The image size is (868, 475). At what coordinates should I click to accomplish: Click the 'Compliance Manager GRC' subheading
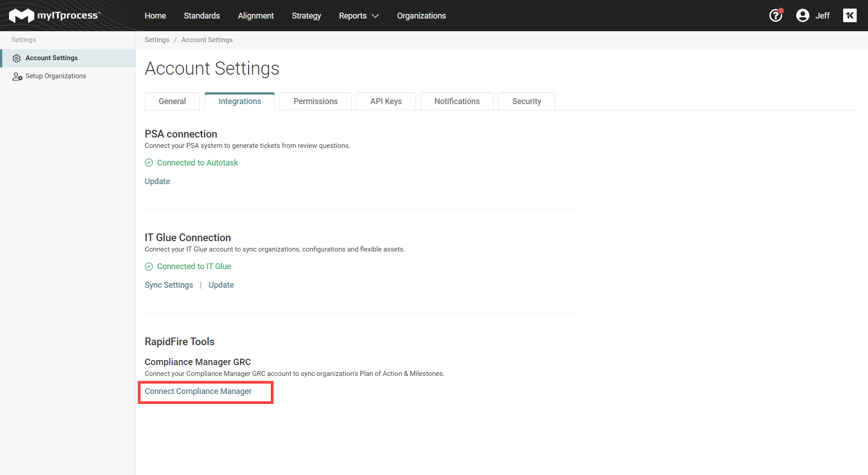coord(198,362)
